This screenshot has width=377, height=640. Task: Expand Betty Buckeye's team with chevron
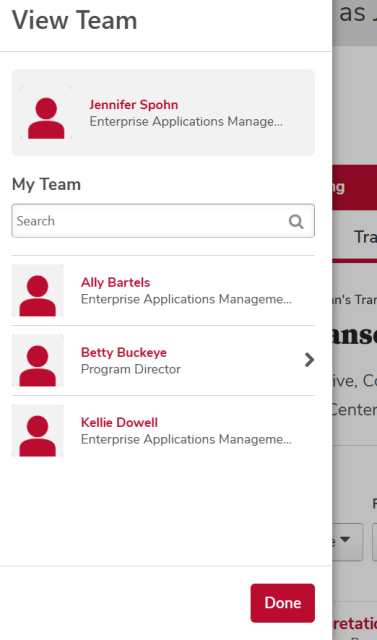(x=309, y=360)
